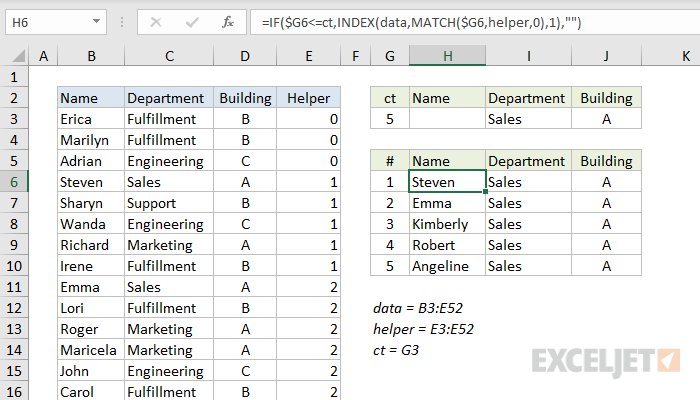
Task: Click the formula bar resize dots handle
Action: coord(122,21)
